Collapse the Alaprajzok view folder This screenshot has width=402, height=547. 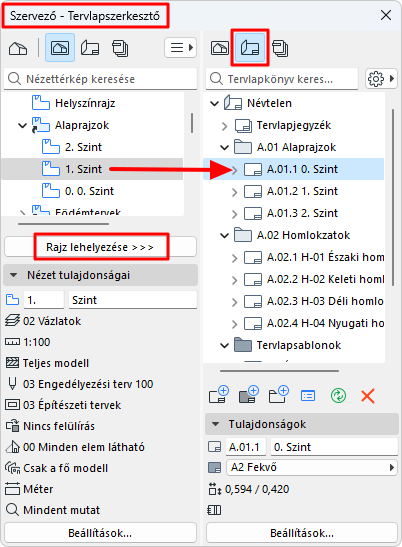(22, 126)
